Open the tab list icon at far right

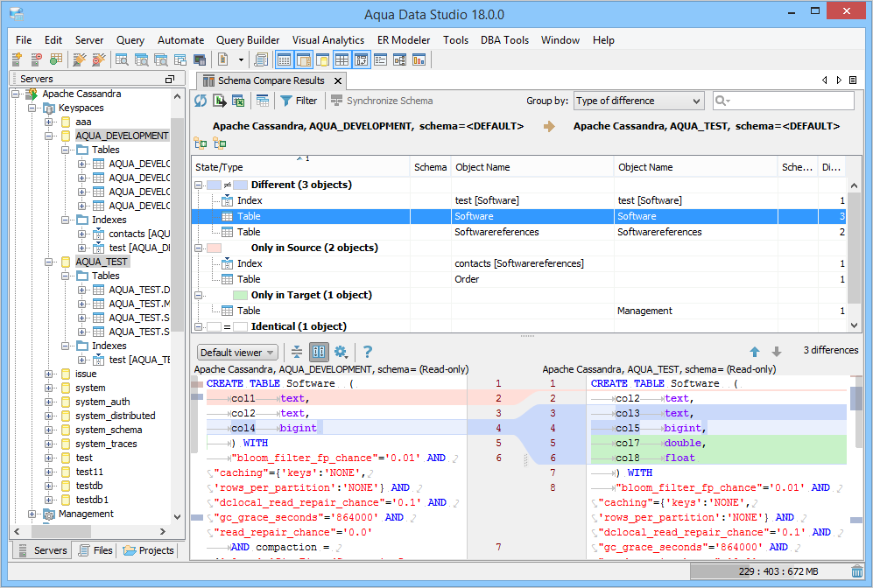click(853, 80)
